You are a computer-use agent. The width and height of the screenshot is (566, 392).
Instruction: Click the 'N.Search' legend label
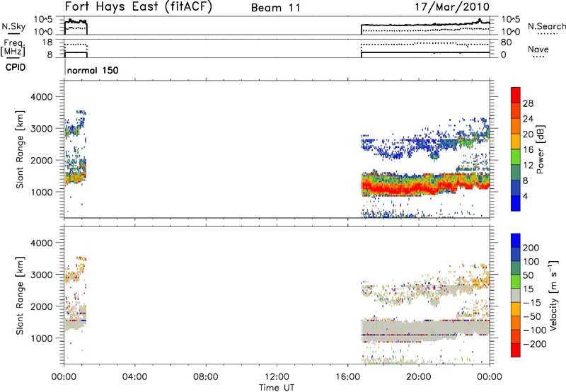tap(546, 26)
